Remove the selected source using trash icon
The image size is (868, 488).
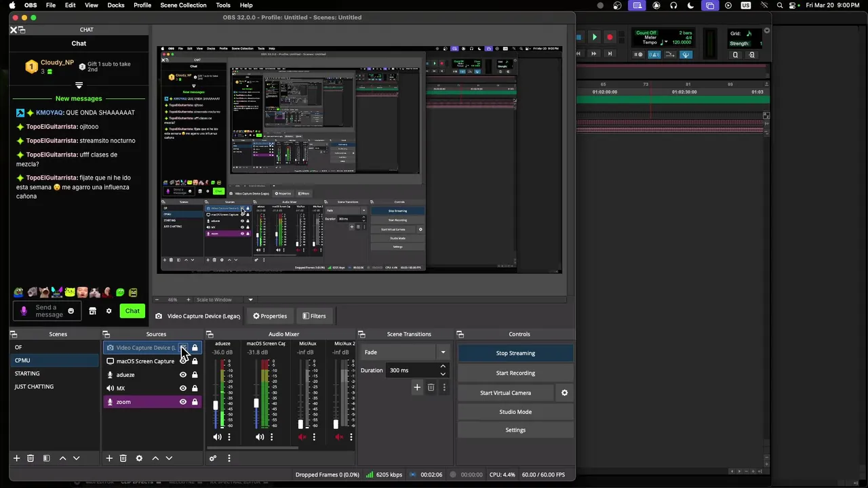123,458
